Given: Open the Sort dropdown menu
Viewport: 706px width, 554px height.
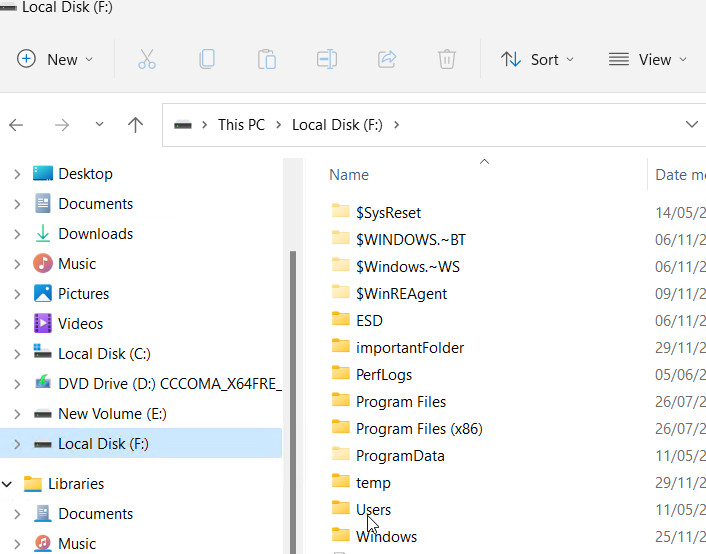Looking at the screenshot, I should pos(537,59).
